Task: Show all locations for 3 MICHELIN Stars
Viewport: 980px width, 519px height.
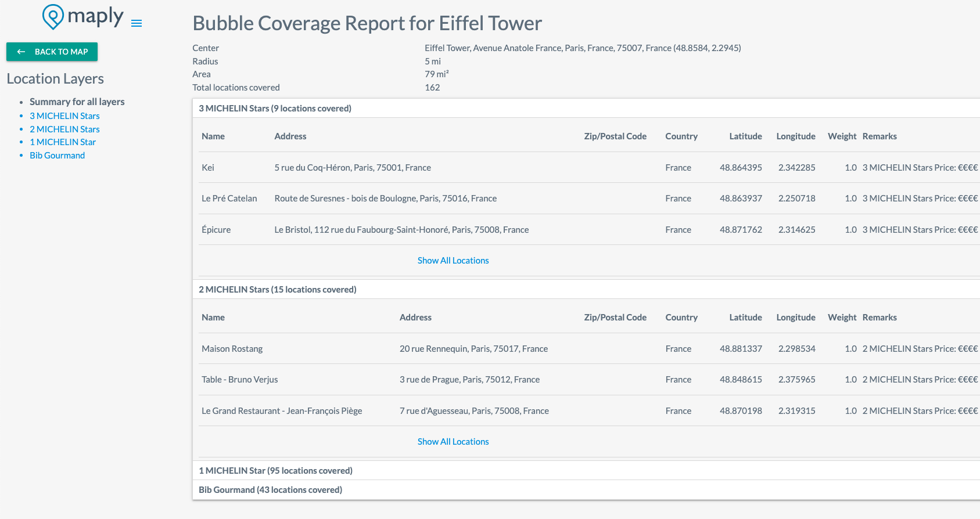Action: click(x=453, y=261)
